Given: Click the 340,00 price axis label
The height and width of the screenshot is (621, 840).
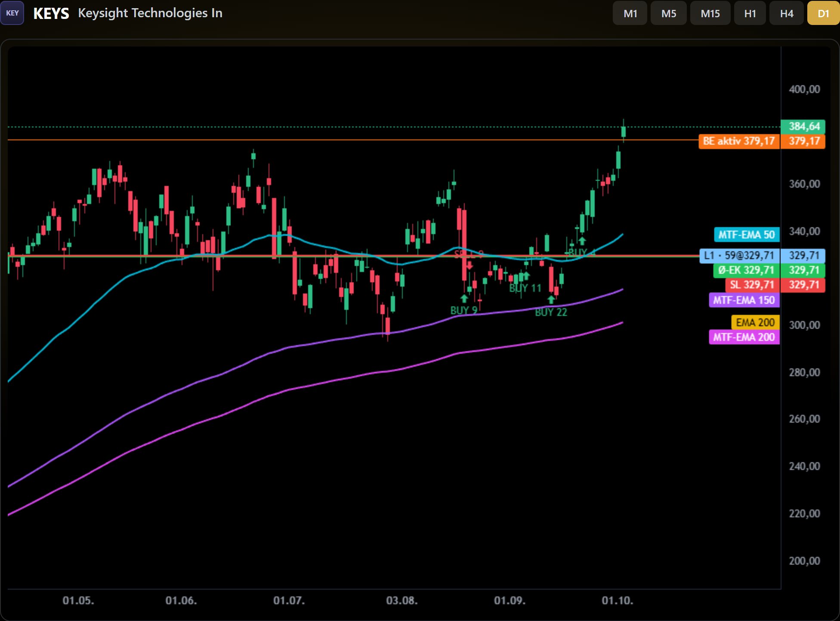Looking at the screenshot, I should click(804, 232).
